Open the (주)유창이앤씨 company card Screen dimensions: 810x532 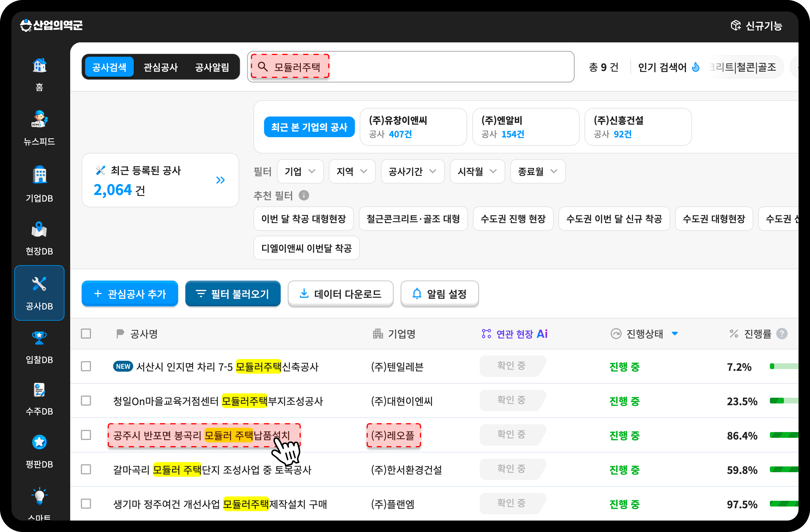tap(413, 127)
